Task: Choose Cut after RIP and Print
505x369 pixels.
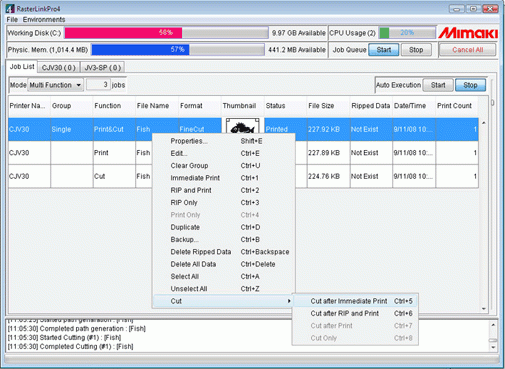Action: click(x=355, y=314)
